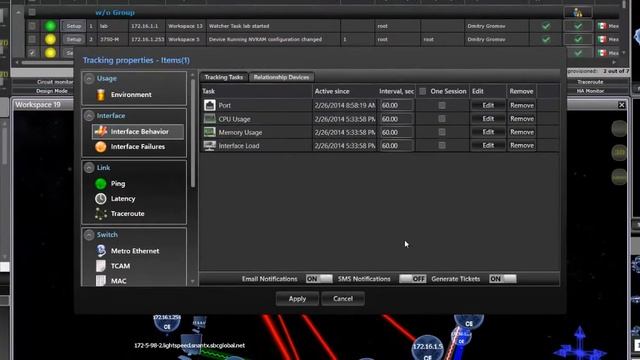Cancel the tracking properties dialog
The height and width of the screenshot is (360, 640).
click(343, 299)
